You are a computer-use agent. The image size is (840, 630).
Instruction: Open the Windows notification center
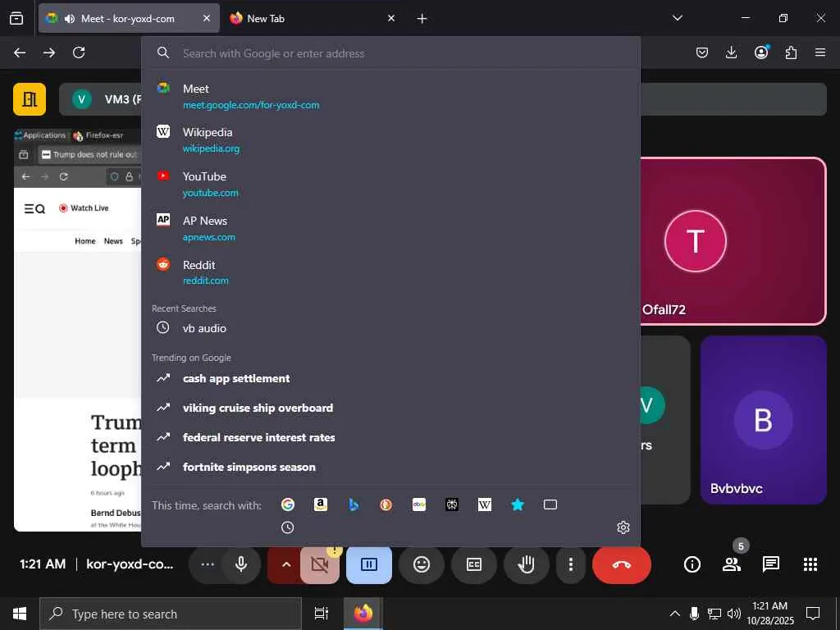(x=813, y=614)
